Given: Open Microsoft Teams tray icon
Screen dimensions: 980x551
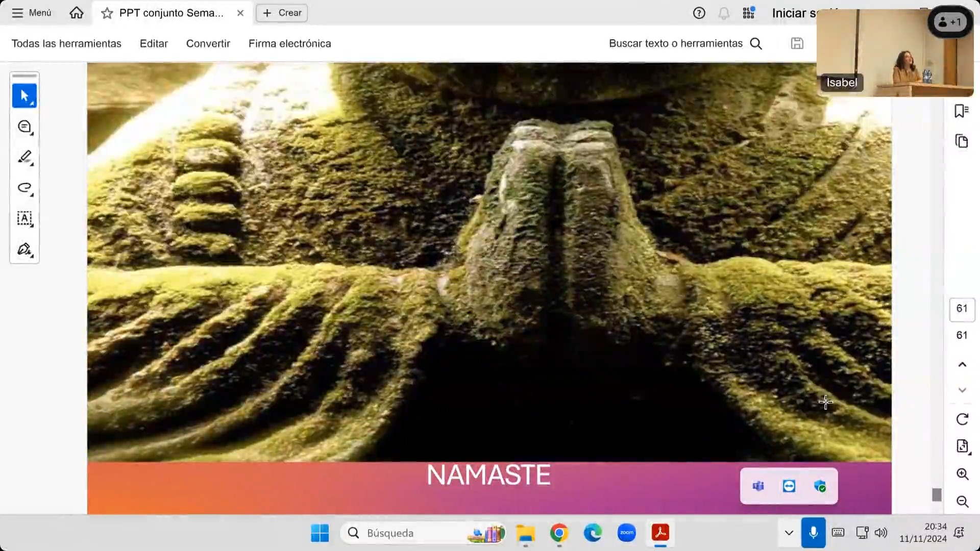Looking at the screenshot, I should (x=758, y=486).
